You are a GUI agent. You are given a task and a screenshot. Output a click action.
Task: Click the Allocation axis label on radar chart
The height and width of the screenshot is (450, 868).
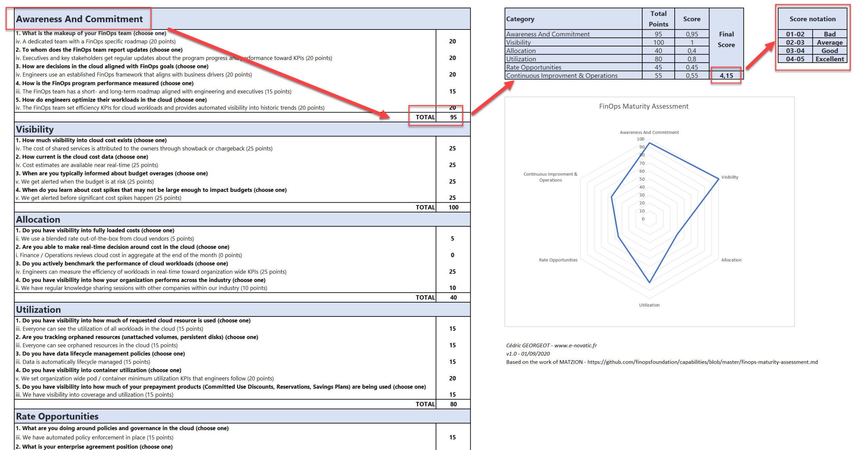(731, 260)
